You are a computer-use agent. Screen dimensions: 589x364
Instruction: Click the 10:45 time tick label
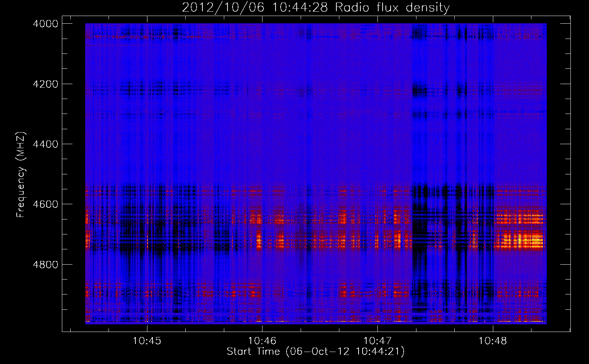click(x=147, y=341)
